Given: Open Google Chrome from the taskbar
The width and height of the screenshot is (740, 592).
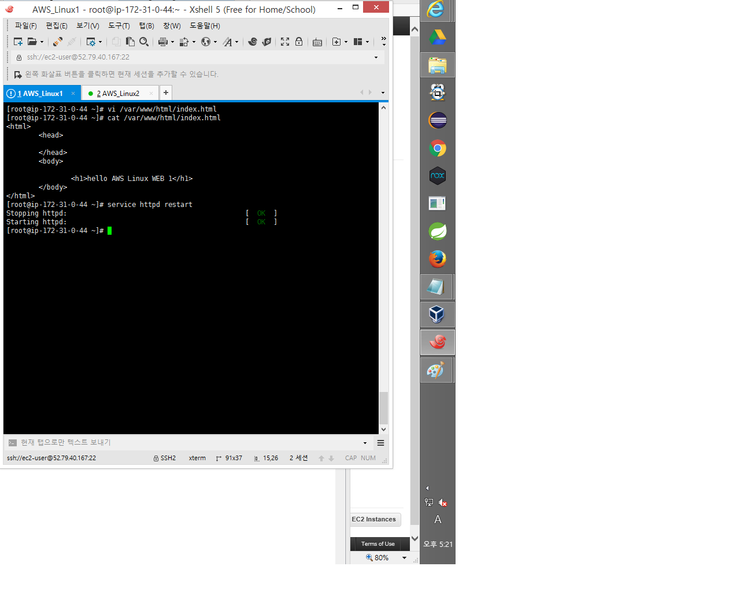Looking at the screenshot, I should point(437,149).
